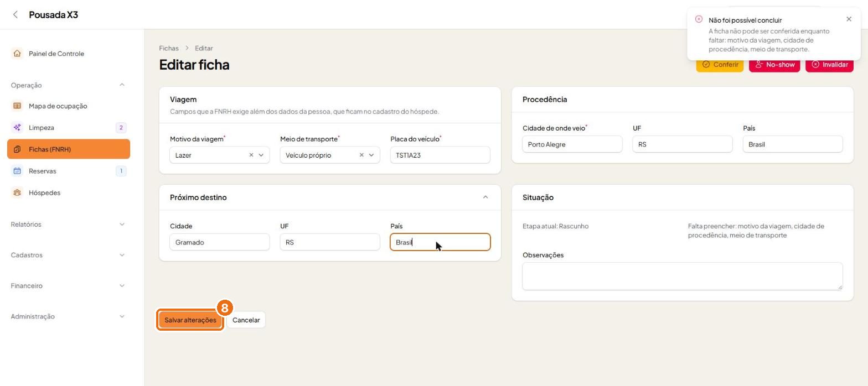Click the Procedência UF field

tap(683, 144)
